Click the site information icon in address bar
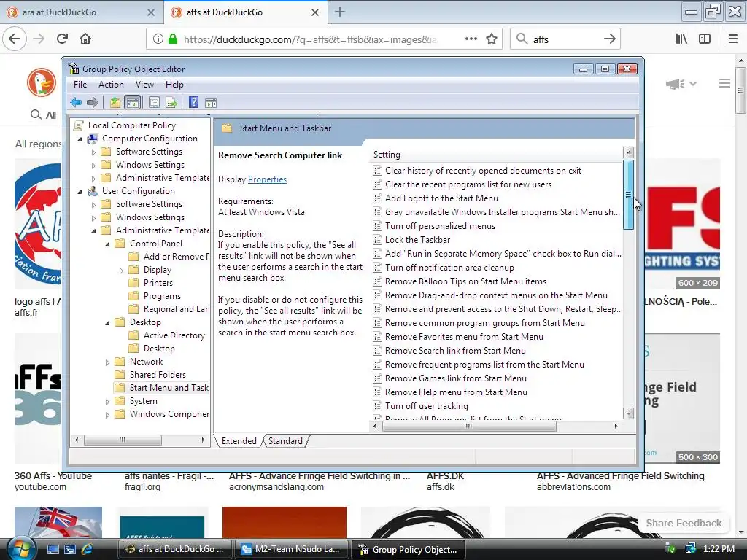 click(158, 39)
